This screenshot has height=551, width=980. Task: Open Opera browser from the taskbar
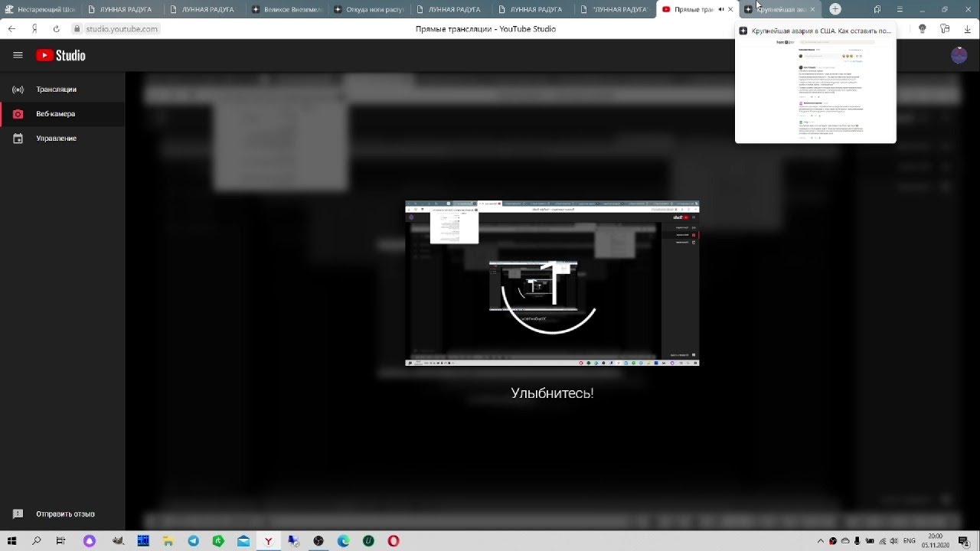pos(394,541)
